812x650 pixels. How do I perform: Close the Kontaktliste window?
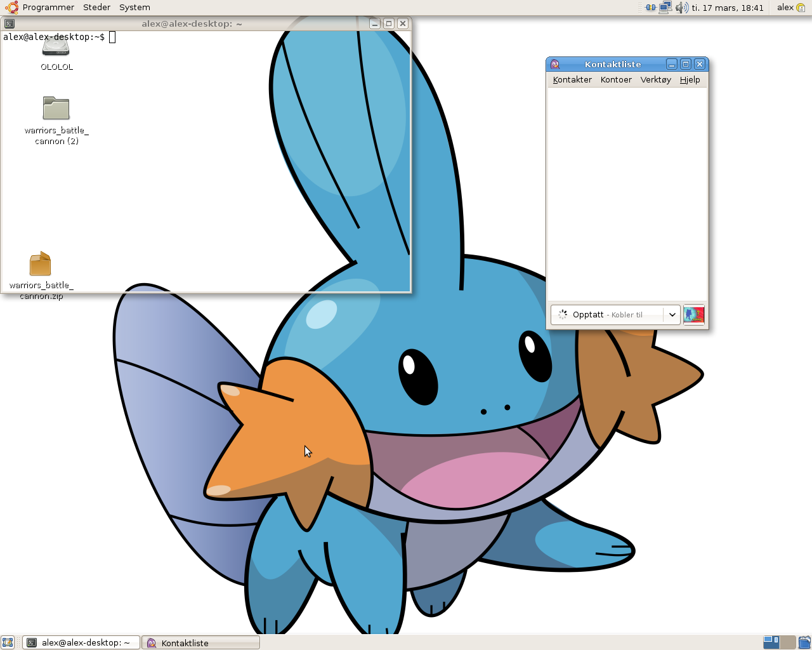click(700, 64)
